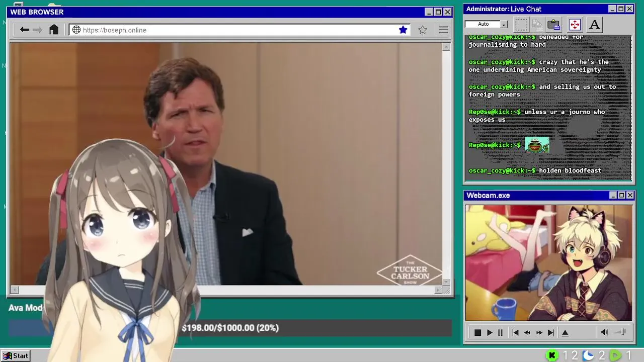Click the boseph.online address bar
The image size is (644, 362).
click(x=240, y=30)
